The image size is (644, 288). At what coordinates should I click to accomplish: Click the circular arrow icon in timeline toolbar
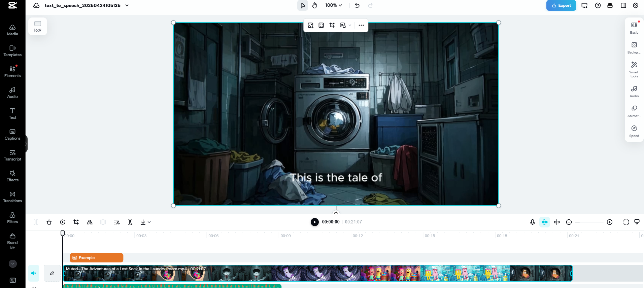point(63,222)
